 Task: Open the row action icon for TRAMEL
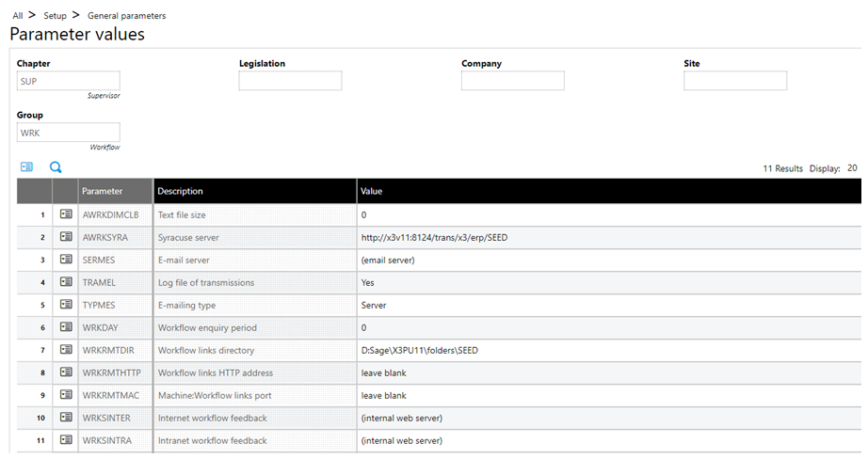pyautogui.click(x=66, y=282)
